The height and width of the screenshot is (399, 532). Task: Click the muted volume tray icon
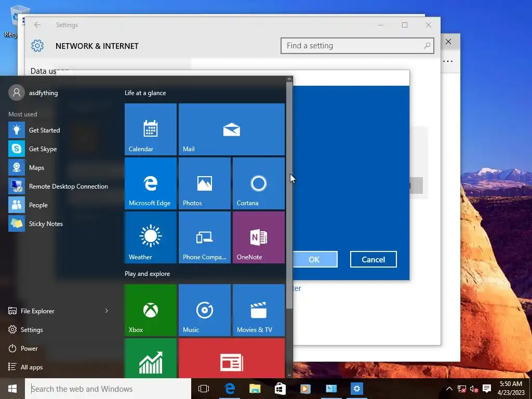474,389
